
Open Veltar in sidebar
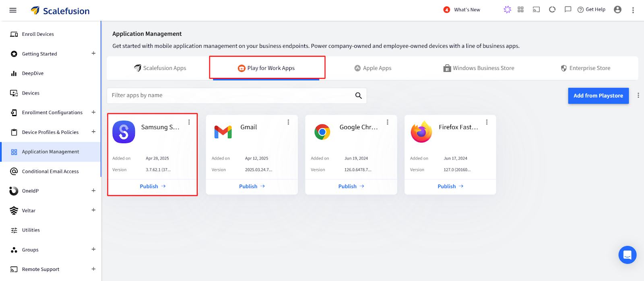click(29, 211)
